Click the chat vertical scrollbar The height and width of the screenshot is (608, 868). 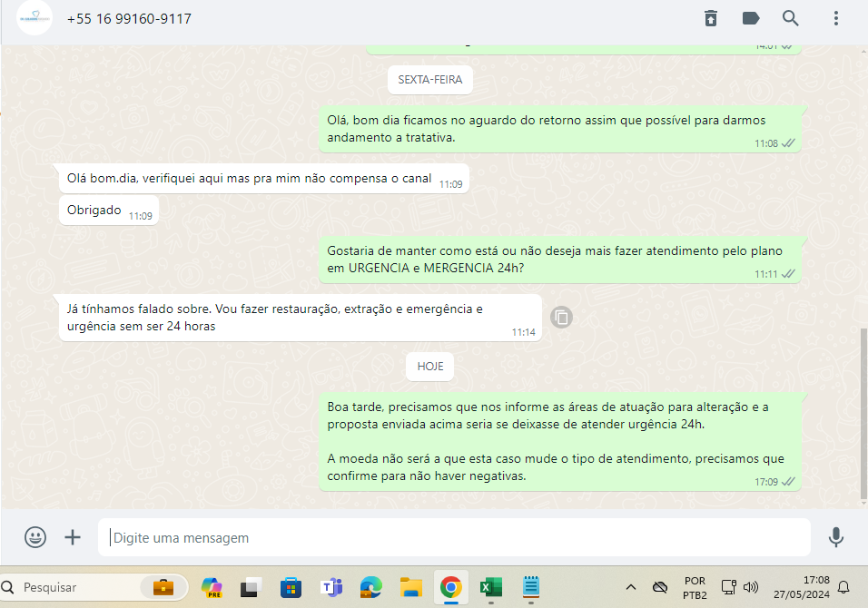(x=863, y=413)
